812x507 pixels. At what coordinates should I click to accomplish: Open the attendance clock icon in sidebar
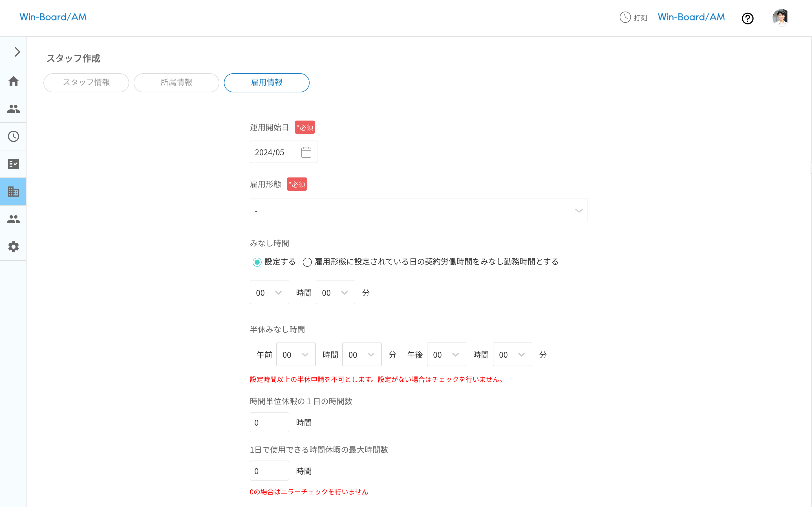pos(13,136)
